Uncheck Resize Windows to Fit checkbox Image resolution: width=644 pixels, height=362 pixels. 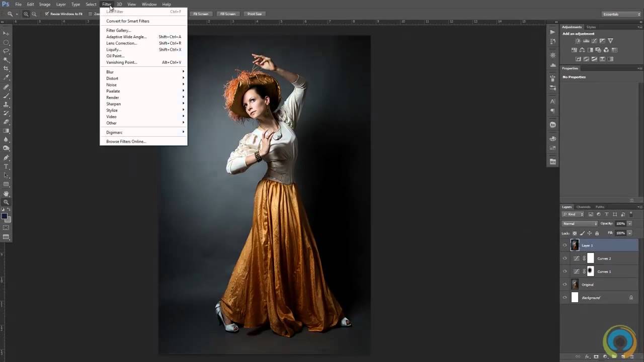pos(47,14)
